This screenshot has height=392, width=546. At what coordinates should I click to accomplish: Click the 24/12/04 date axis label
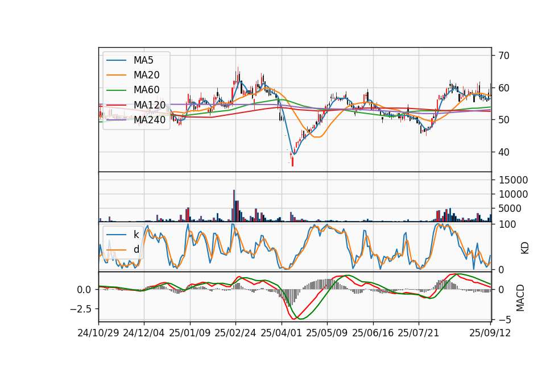(x=144, y=333)
